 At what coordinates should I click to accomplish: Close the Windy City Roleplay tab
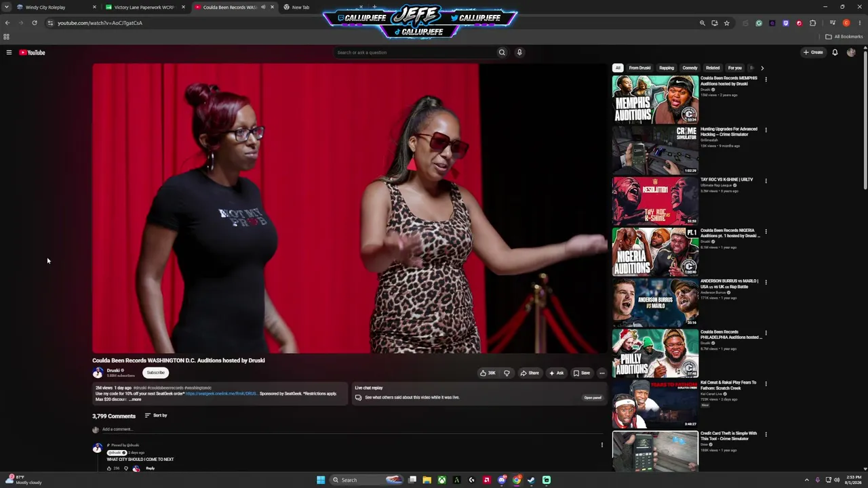pyautogui.click(x=94, y=7)
